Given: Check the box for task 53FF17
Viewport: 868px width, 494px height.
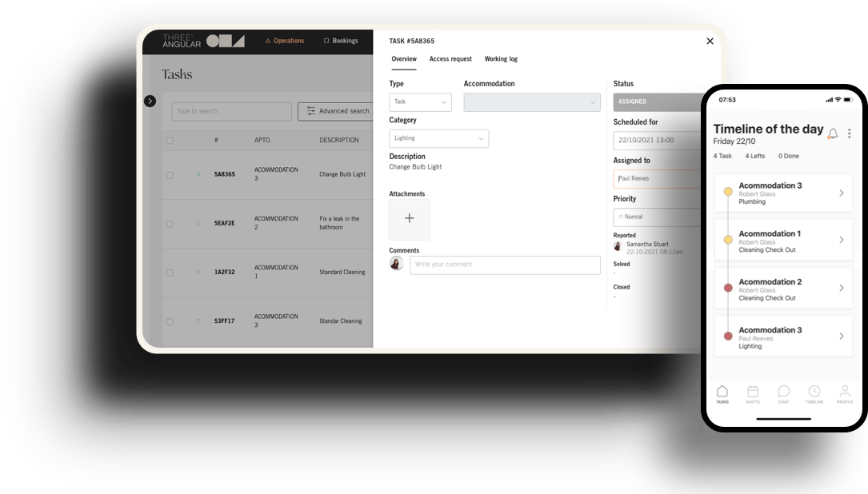Looking at the screenshot, I should (170, 321).
